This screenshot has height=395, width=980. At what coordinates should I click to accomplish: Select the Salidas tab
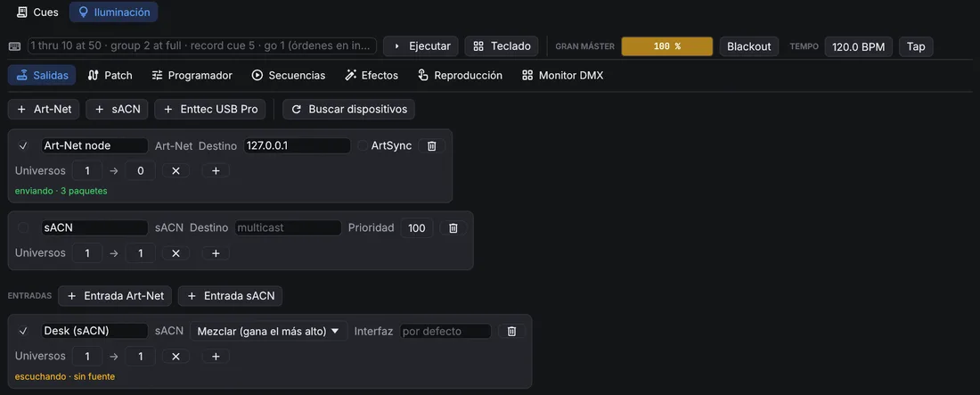[x=42, y=75]
